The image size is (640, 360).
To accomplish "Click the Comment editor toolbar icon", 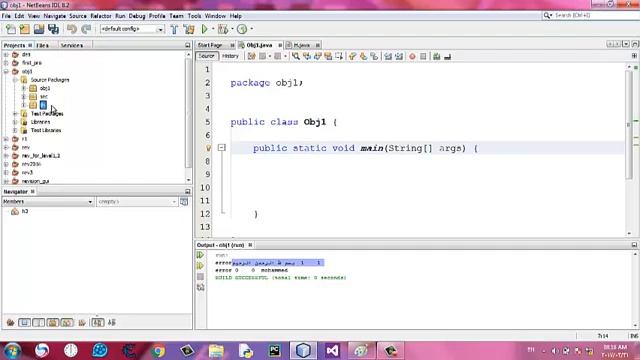I will click(x=437, y=56).
